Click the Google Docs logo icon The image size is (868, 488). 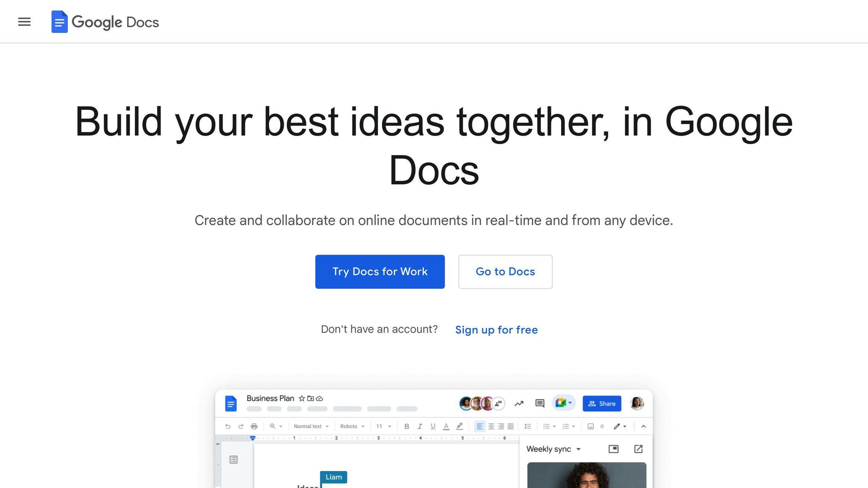[59, 22]
